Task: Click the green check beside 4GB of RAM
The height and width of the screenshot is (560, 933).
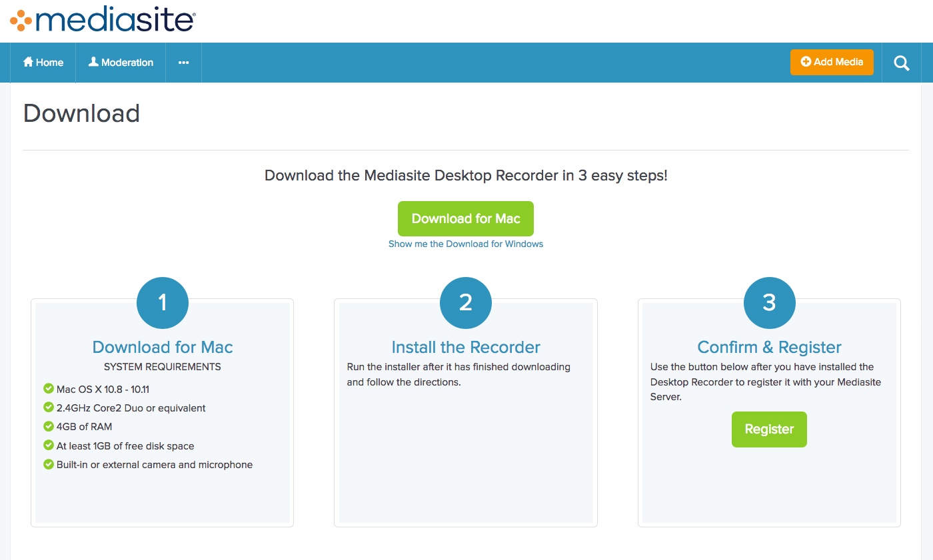Action: coord(48,426)
